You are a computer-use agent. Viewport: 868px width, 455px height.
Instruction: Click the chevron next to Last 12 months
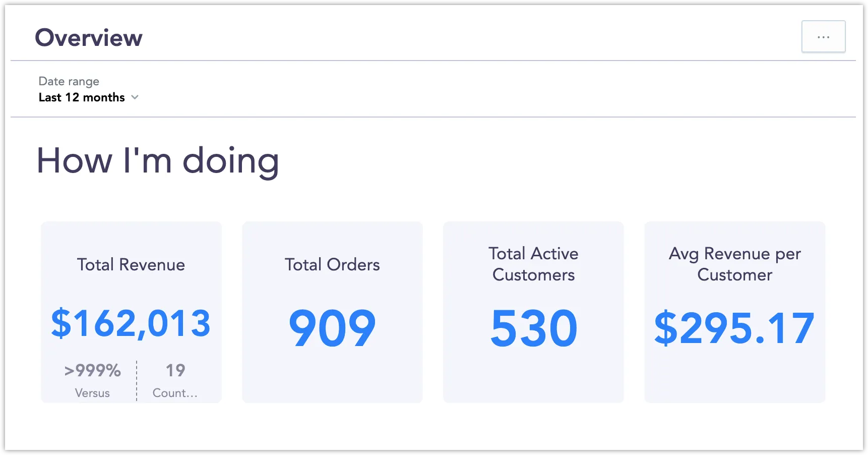click(x=135, y=97)
